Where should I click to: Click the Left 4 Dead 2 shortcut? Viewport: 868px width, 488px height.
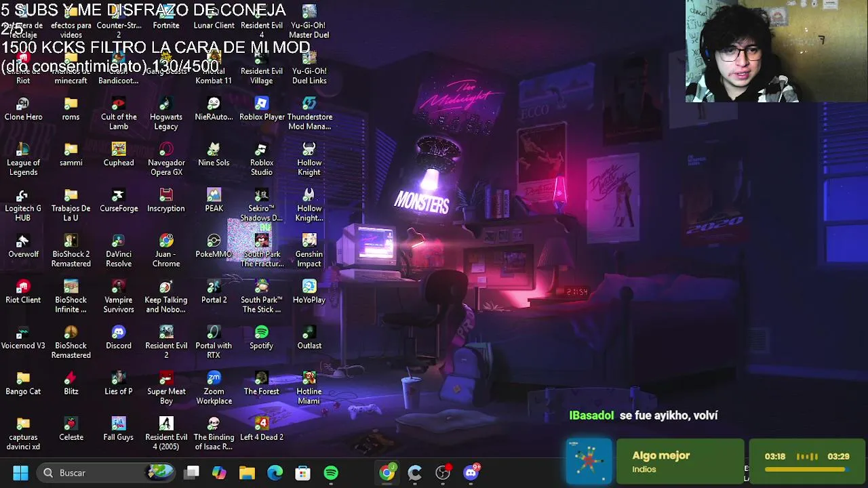pyautogui.click(x=262, y=429)
